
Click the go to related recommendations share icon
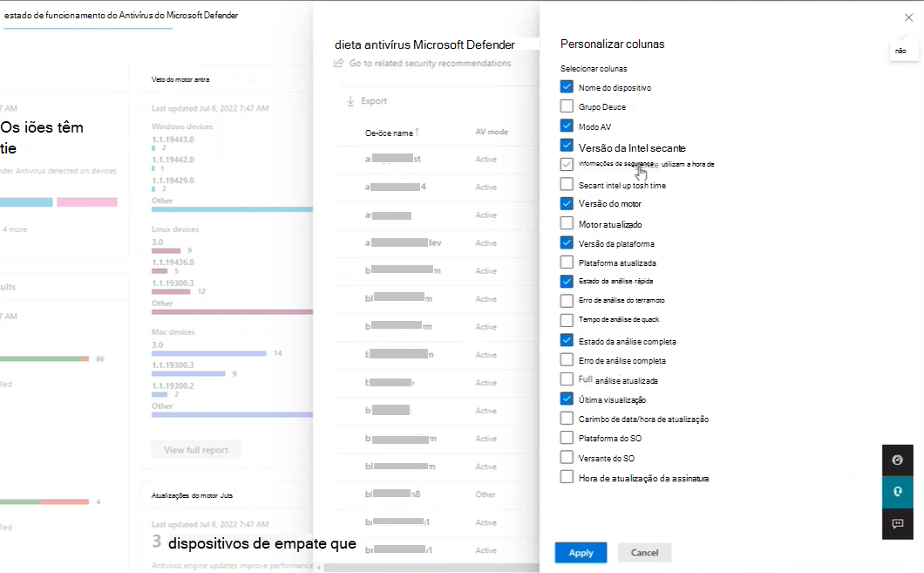pos(339,63)
